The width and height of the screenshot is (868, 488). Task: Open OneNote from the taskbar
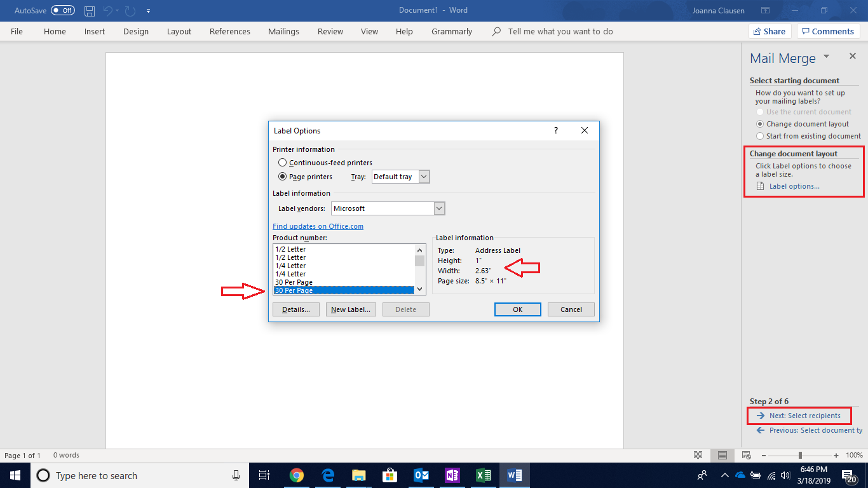click(x=452, y=475)
